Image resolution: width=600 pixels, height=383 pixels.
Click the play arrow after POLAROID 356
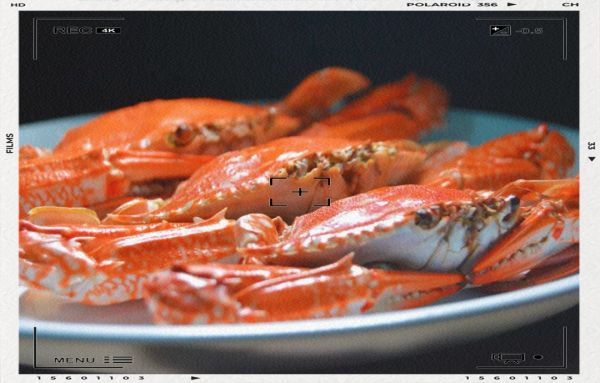[512, 5]
